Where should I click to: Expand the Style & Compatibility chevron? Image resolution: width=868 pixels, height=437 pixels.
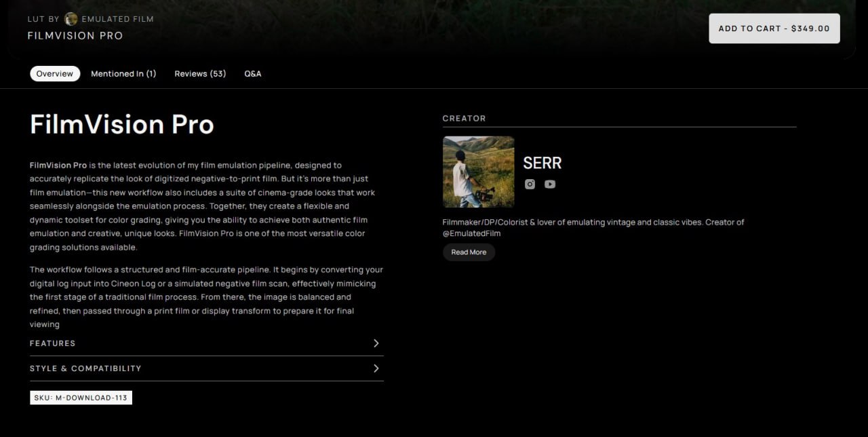(x=376, y=368)
